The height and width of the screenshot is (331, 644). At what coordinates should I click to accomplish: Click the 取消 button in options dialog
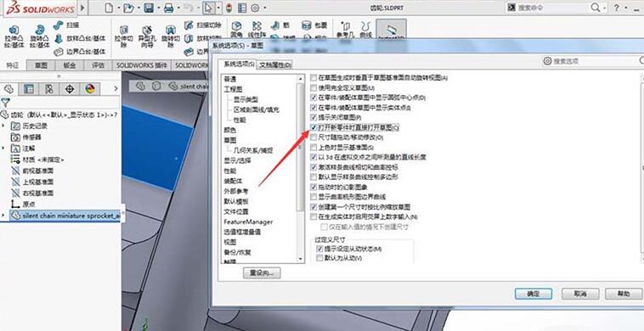(580, 294)
